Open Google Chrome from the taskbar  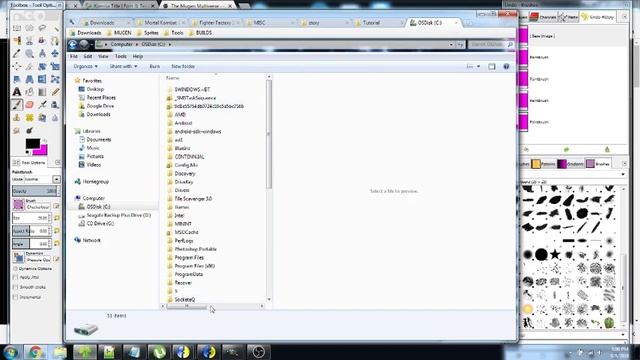pos(35,352)
